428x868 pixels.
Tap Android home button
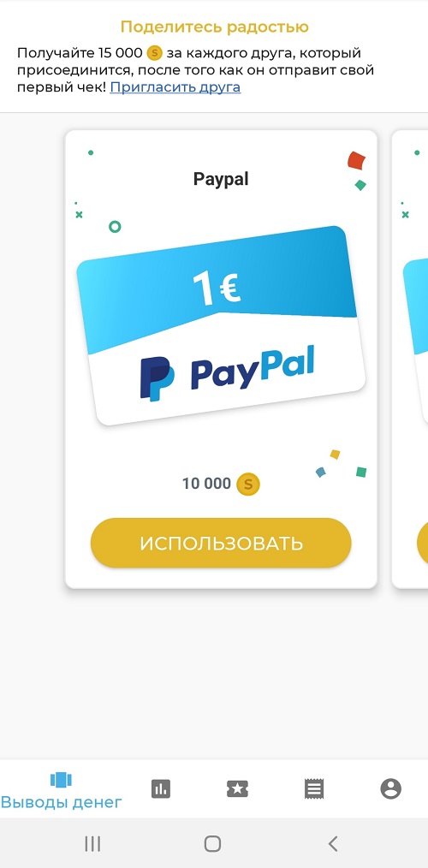[212, 844]
